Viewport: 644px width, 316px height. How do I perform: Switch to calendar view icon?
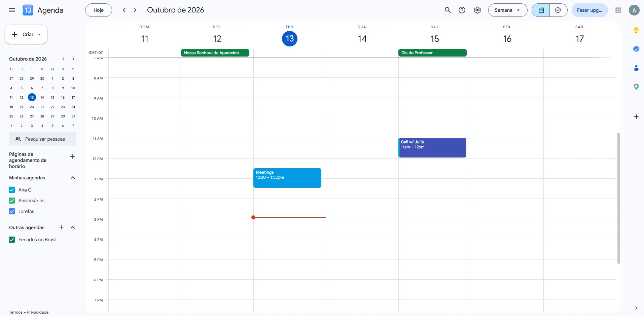click(541, 10)
